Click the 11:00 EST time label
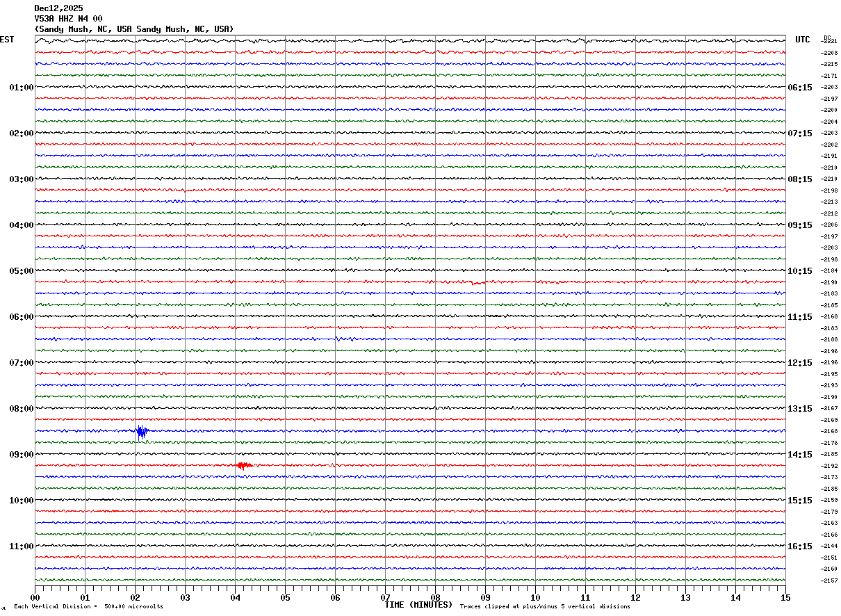This screenshot has height=616, width=841. 21,546
